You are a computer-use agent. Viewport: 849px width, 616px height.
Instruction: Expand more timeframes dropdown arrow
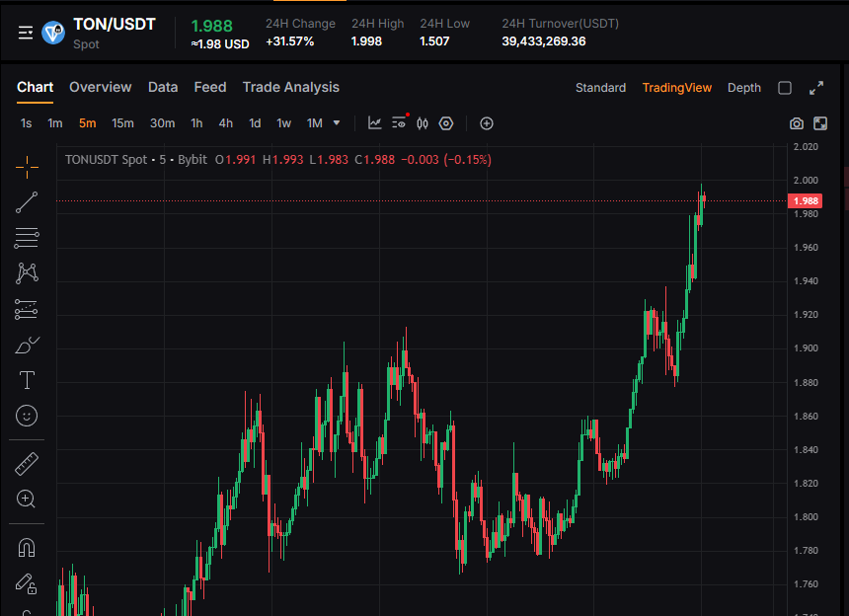click(x=337, y=122)
